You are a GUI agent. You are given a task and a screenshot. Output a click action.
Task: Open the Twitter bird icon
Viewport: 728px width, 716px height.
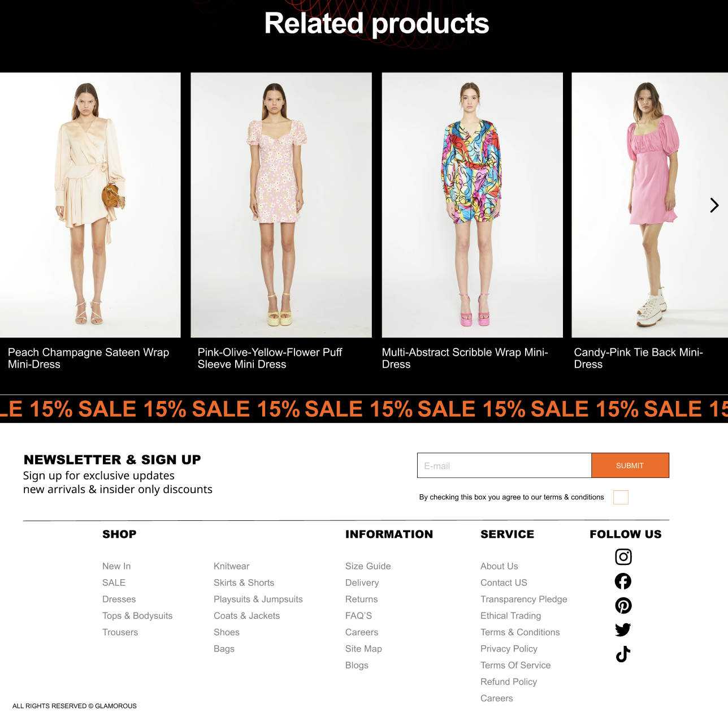click(x=623, y=630)
